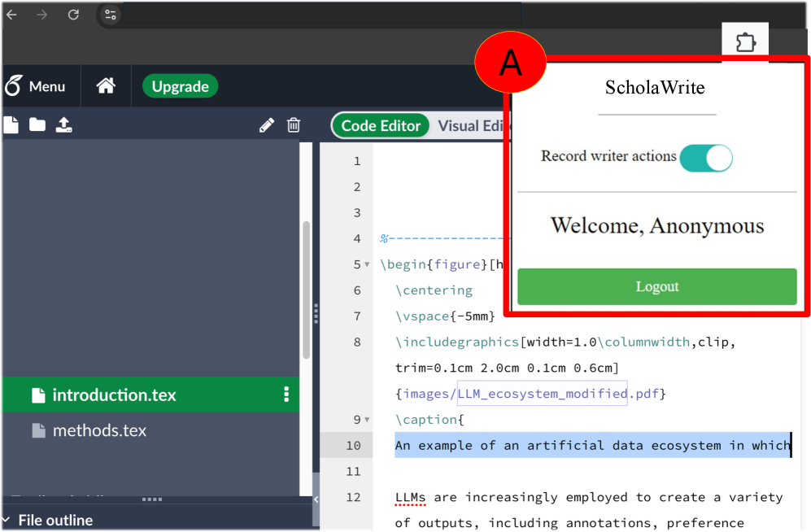The image size is (811, 532).
Task: Select methods.tex in file tree
Action: pyautogui.click(x=99, y=430)
